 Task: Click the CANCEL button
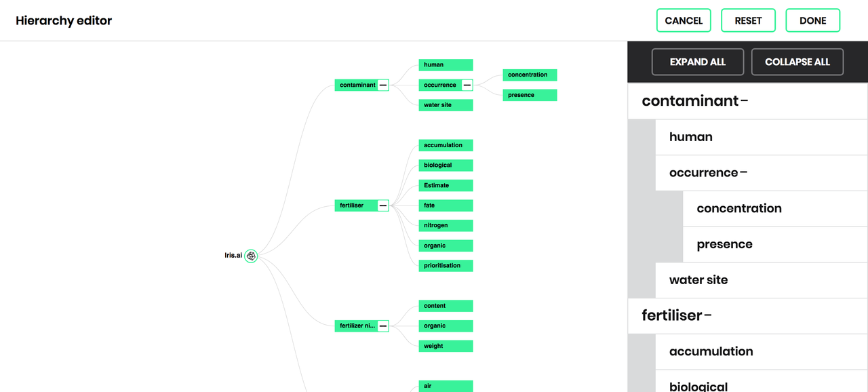point(684,20)
